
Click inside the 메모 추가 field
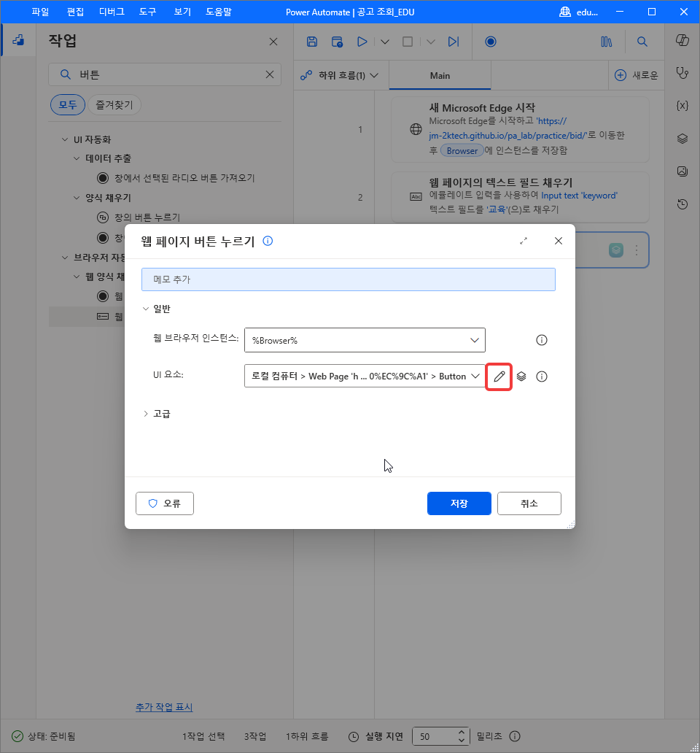click(x=349, y=279)
